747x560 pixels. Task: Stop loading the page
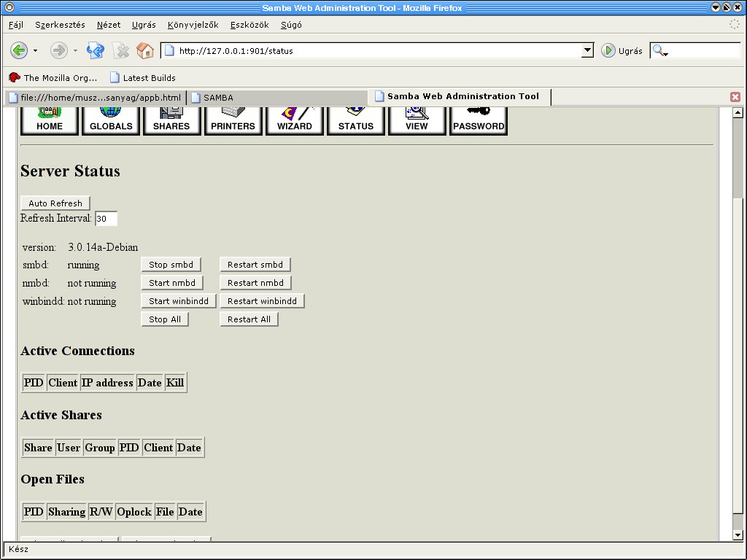click(121, 50)
